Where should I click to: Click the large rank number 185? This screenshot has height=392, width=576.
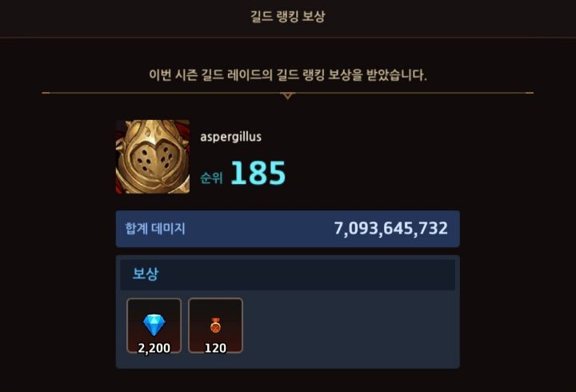click(258, 173)
